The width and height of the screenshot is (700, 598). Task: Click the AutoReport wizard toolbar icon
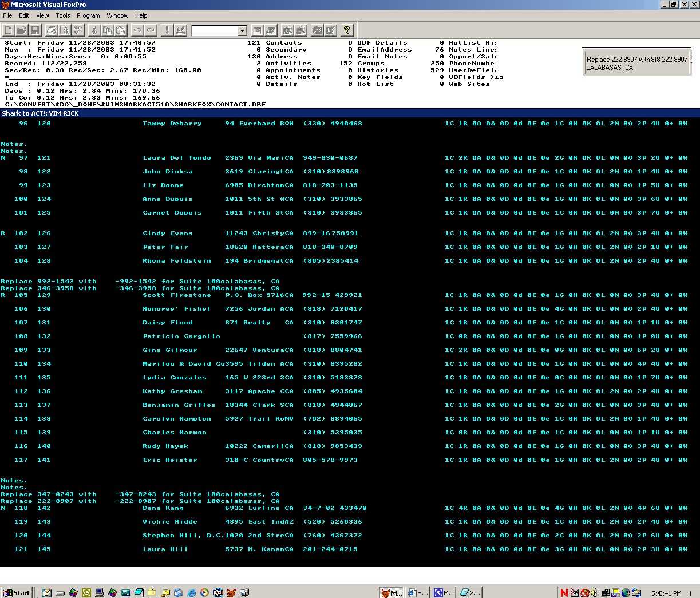point(330,30)
